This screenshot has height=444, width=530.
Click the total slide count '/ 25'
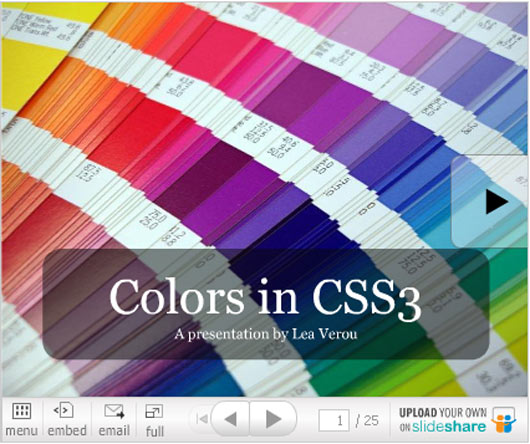pos(367,421)
